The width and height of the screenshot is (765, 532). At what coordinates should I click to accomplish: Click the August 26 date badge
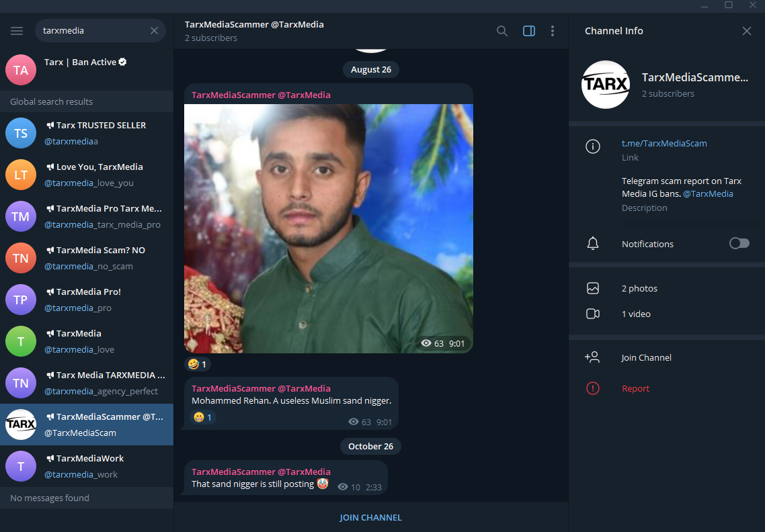(x=371, y=69)
